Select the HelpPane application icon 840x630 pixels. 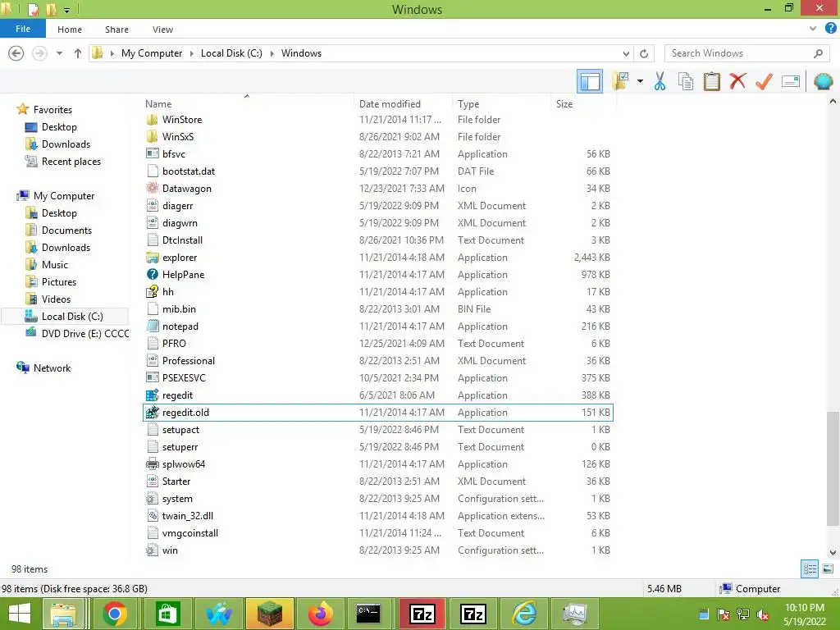tap(152, 275)
